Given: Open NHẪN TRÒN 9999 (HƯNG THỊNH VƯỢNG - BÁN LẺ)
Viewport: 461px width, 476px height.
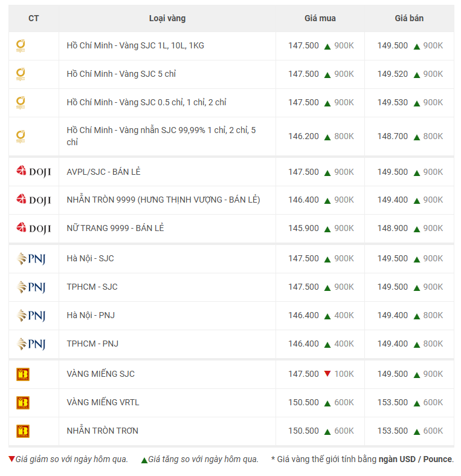Looking at the screenshot, I should [163, 200].
